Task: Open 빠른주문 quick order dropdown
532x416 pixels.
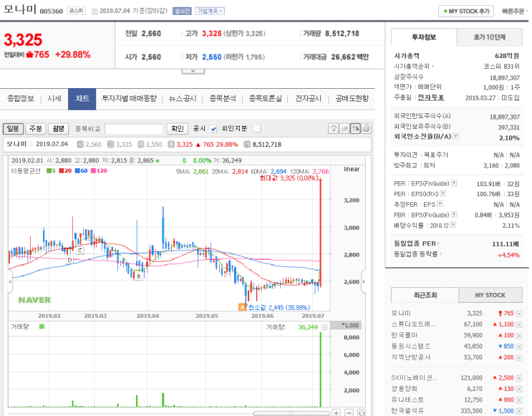Action: (x=515, y=11)
